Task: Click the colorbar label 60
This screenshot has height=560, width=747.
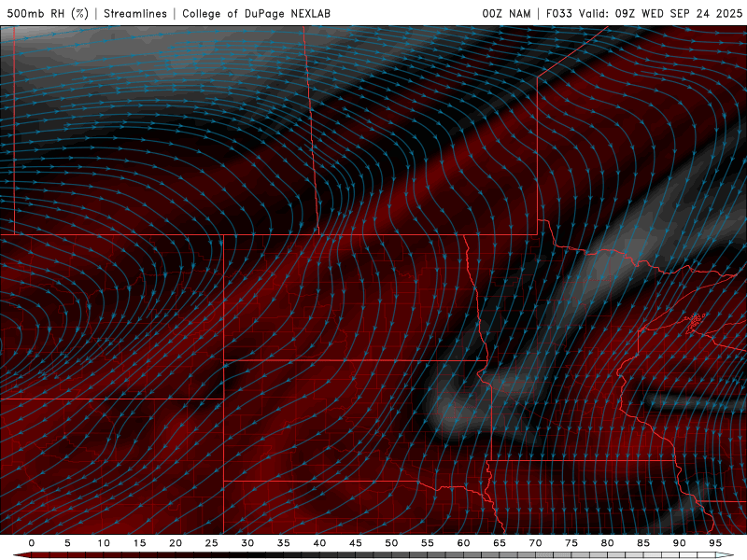Action: (463, 543)
